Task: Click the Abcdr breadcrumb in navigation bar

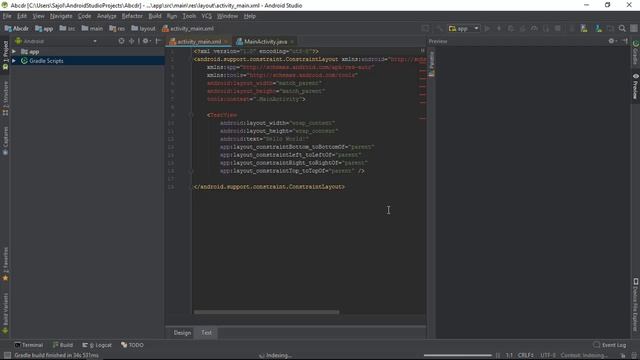Action: tap(16, 29)
